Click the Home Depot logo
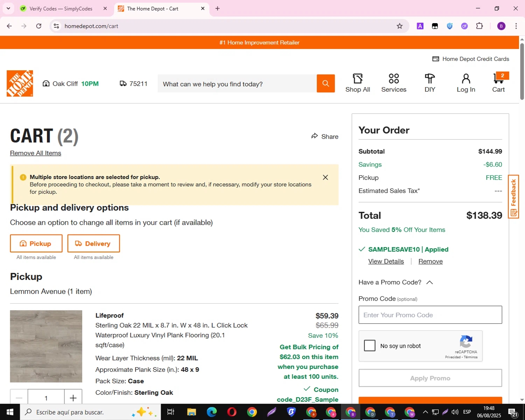This screenshot has width=525, height=420. click(x=20, y=84)
